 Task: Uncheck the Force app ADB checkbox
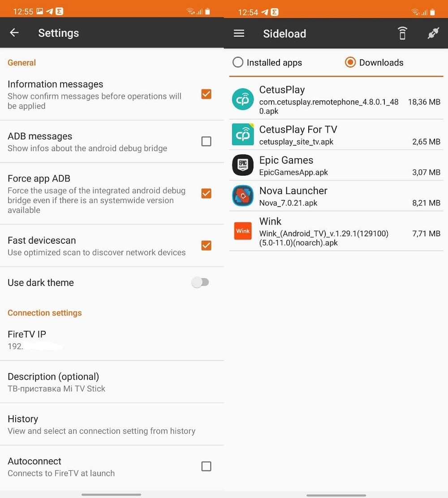(207, 194)
